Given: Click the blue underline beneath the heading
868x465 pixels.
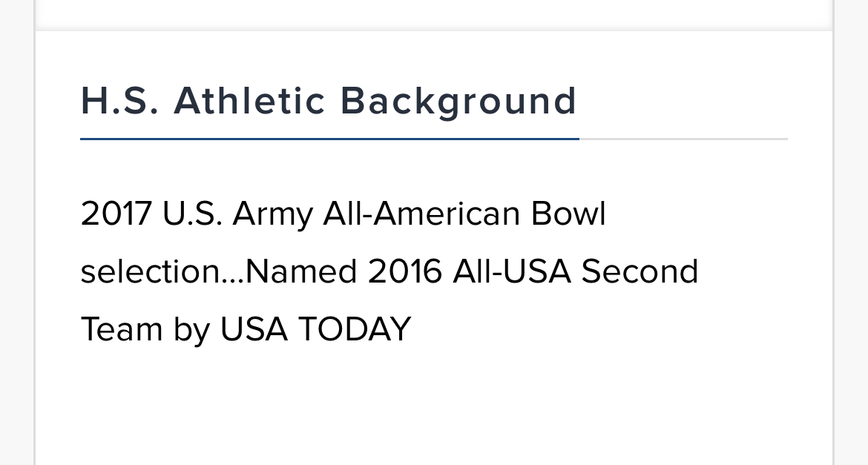Looking at the screenshot, I should (x=329, y=139).
